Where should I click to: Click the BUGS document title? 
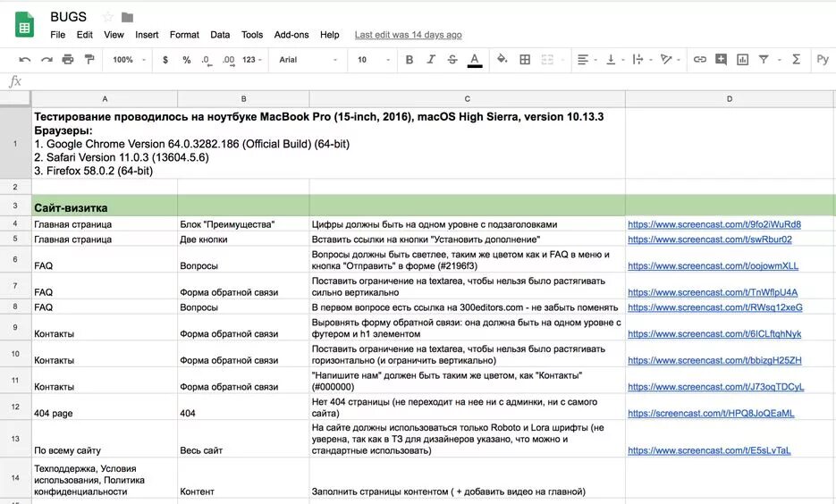pyautogui.click(x=68, y=17)
